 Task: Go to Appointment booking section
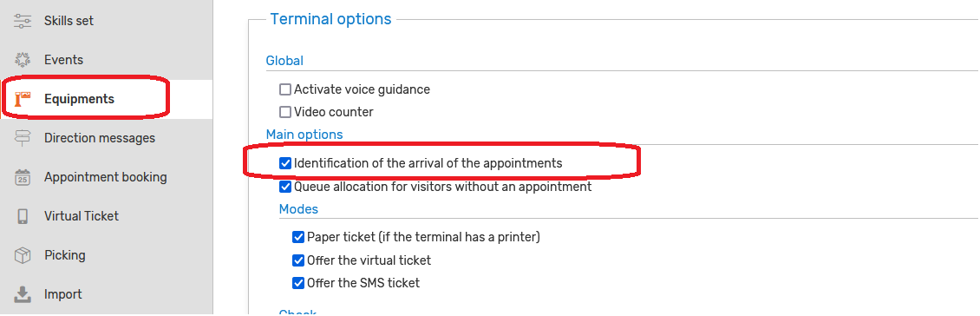point(105,177)
